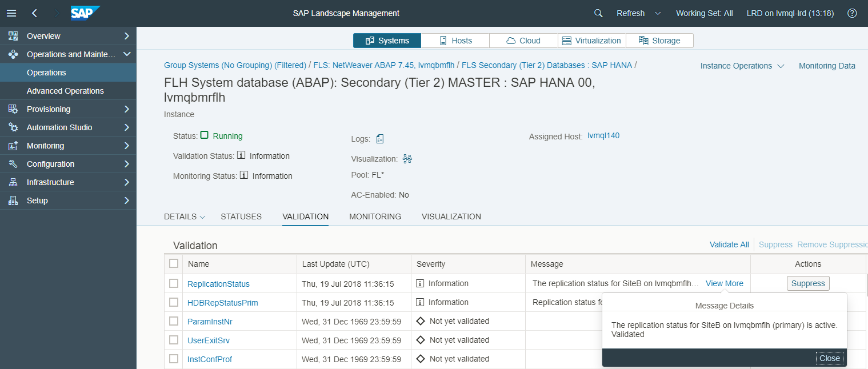Viewport: 868px width, 369px height.
Task: Close the Message Details popup
Action: tap(830, 358)
